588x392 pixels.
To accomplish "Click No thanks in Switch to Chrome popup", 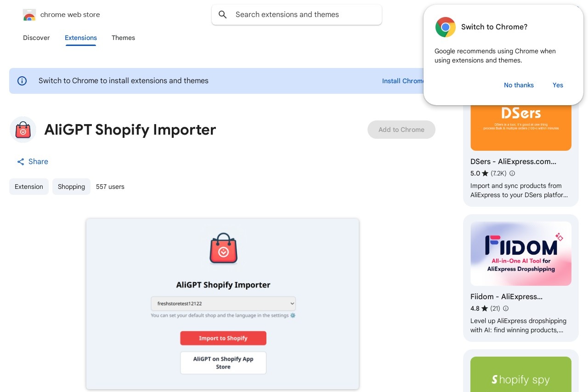I will point(519,85).
